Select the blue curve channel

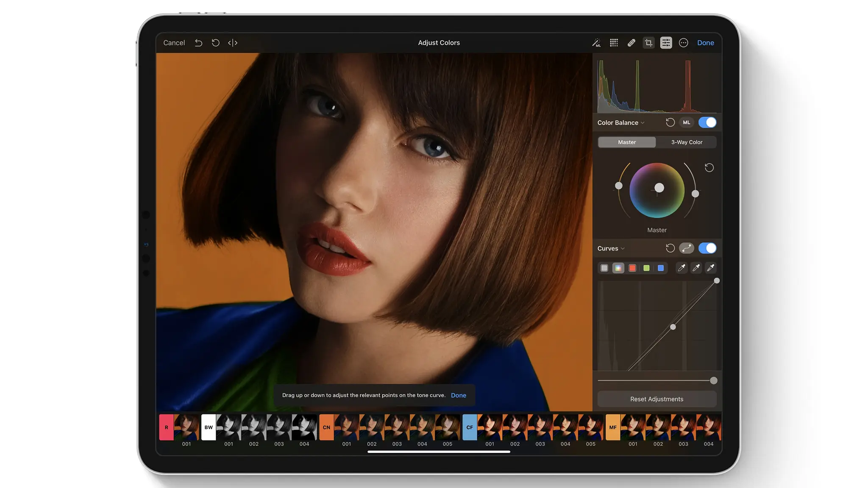coord(661,268)
